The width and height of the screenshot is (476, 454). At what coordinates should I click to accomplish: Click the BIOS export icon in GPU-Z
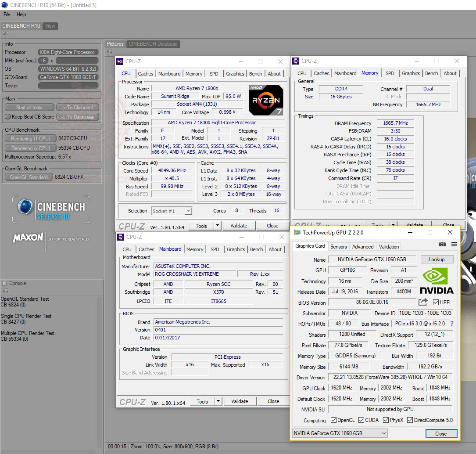coord(422,302)
